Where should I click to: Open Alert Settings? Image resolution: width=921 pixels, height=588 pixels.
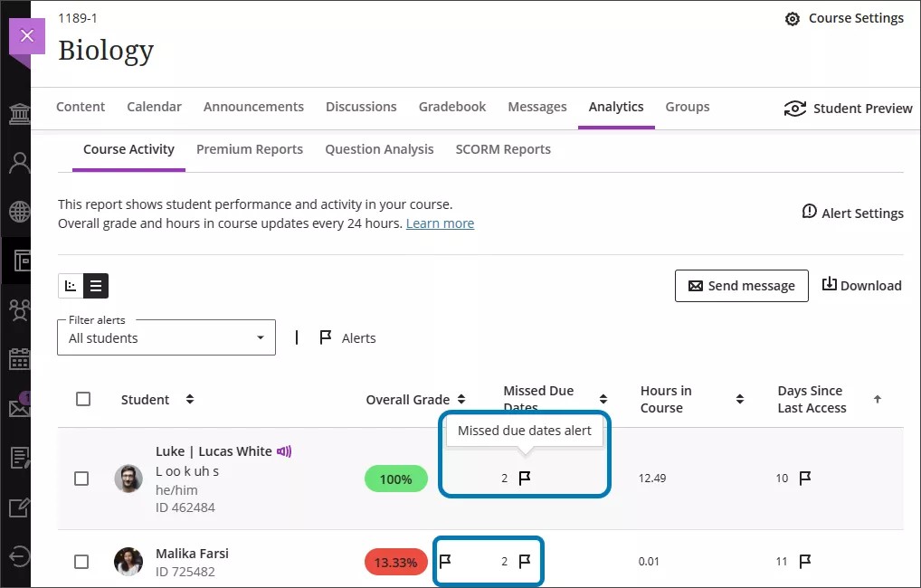[x=851, y=213]
